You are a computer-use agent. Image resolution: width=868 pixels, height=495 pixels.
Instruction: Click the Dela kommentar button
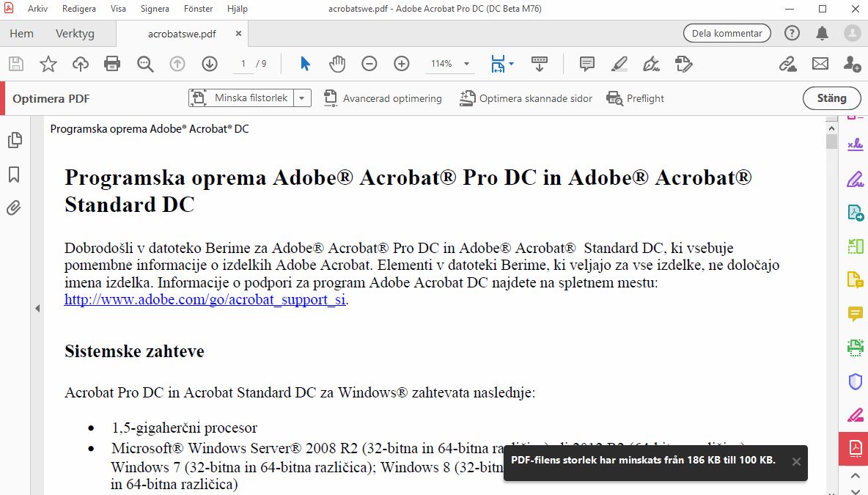[727, 33]
